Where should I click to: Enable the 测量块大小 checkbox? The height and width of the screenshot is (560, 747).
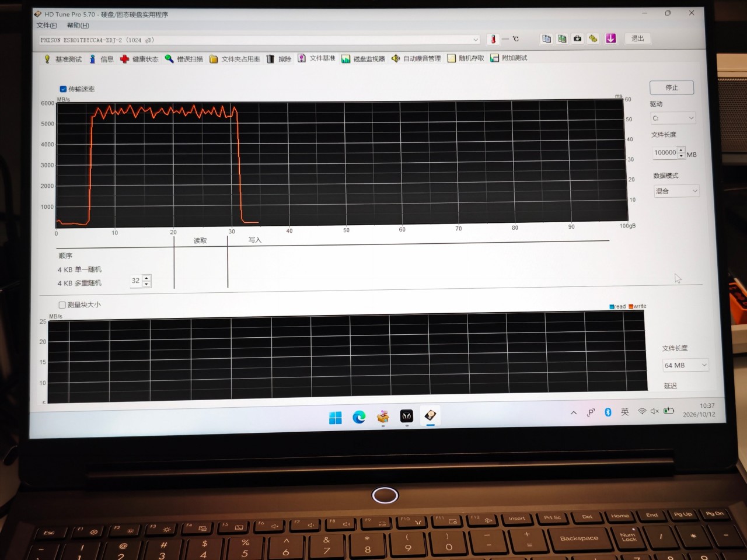[62, 305]
